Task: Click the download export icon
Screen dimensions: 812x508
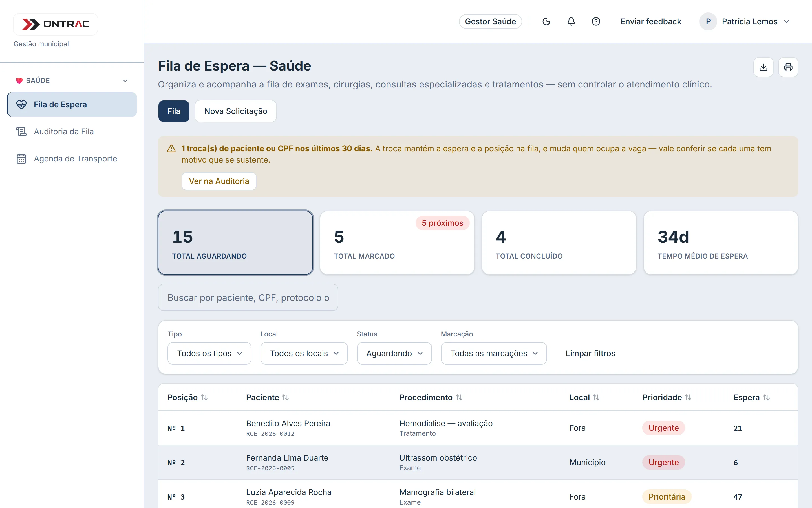Action: coord(763,67)
